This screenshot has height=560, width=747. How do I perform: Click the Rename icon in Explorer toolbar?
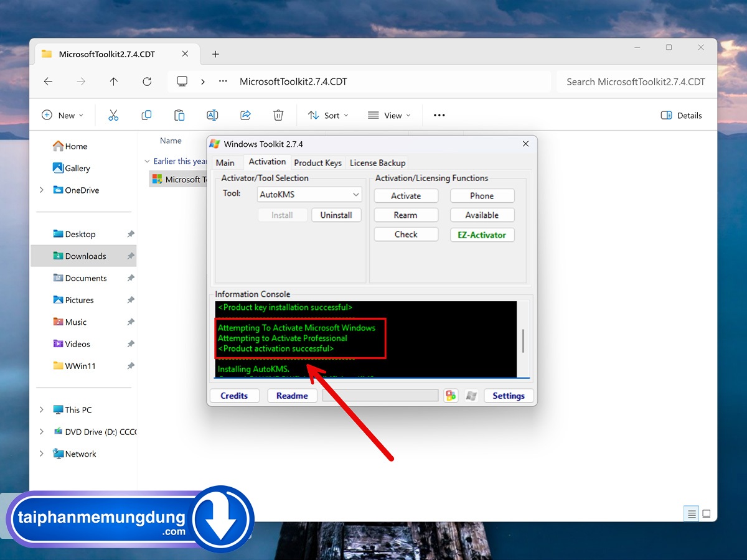click(212, 115)
